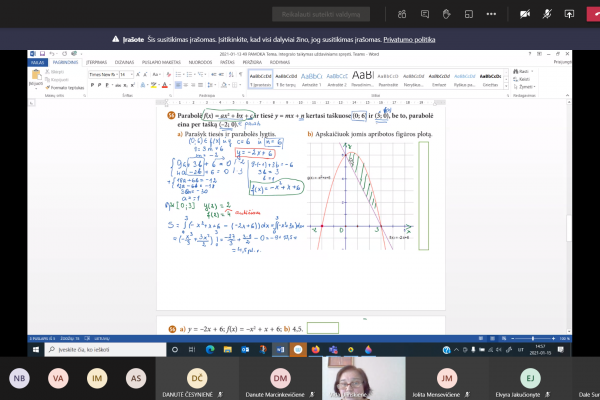Toggle center alignment button
The height and width of the screenshot is (400, 600).
coord(186,85)
